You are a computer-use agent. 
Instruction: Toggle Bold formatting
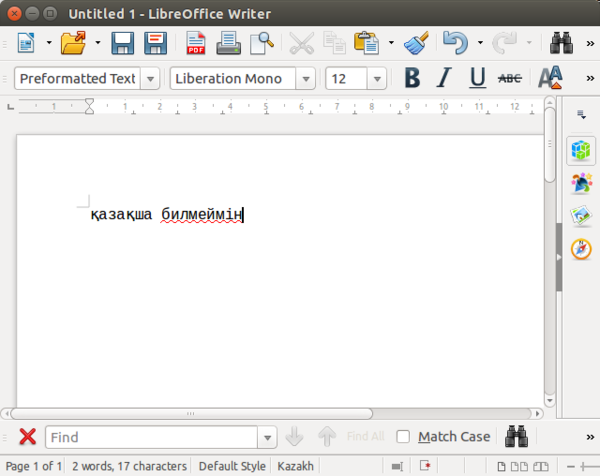tap(411, 78)
